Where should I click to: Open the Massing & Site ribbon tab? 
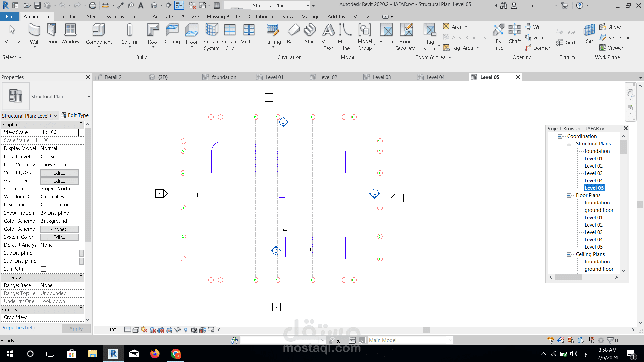click(x=223, y=16)
